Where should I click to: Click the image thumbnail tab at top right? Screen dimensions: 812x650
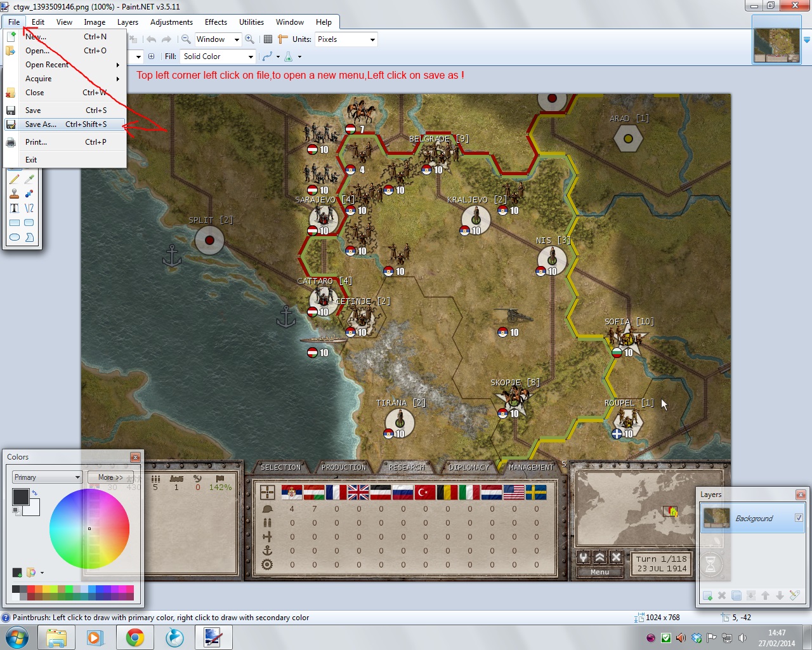(777, 39)
